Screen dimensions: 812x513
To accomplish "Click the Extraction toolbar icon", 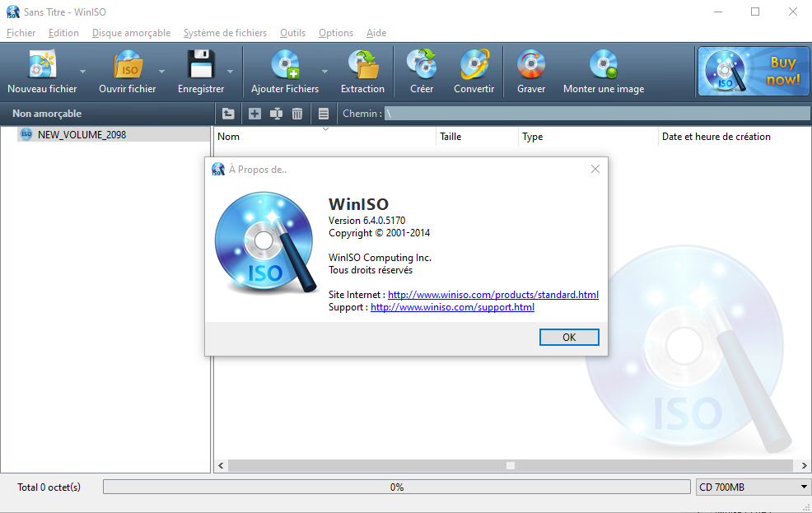I will tap(363, 65).
